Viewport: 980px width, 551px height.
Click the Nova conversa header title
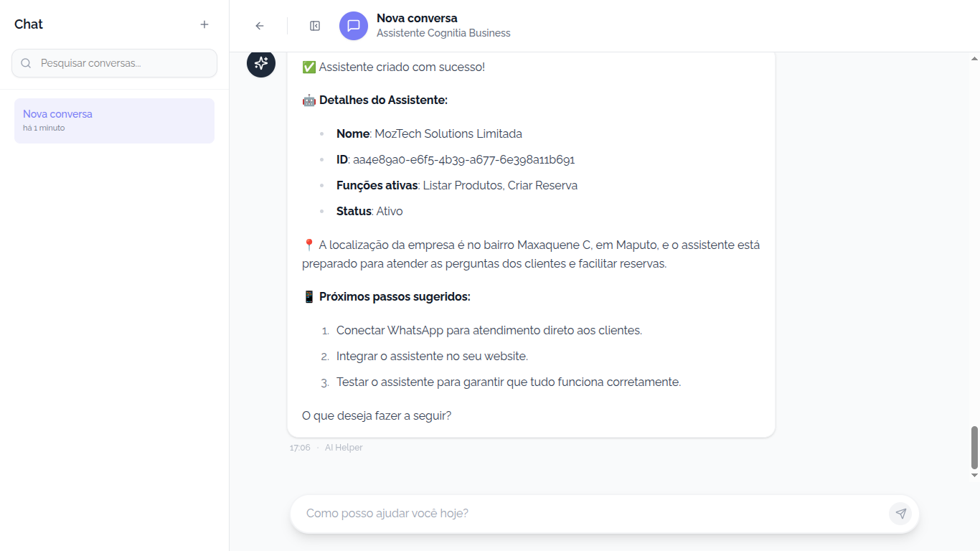pyautogui.click(x=417, y=19)
